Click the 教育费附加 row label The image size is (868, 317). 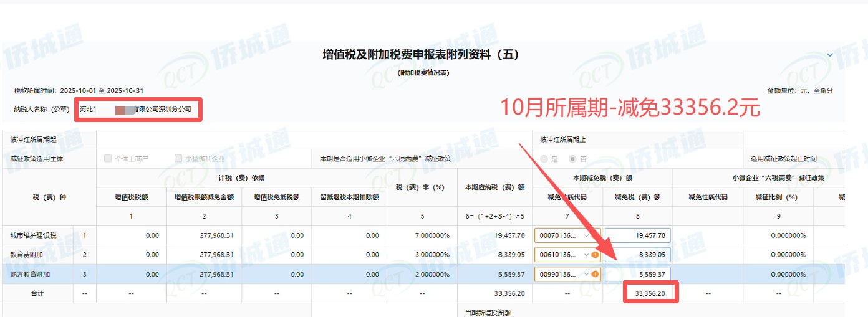pos(26,255)
